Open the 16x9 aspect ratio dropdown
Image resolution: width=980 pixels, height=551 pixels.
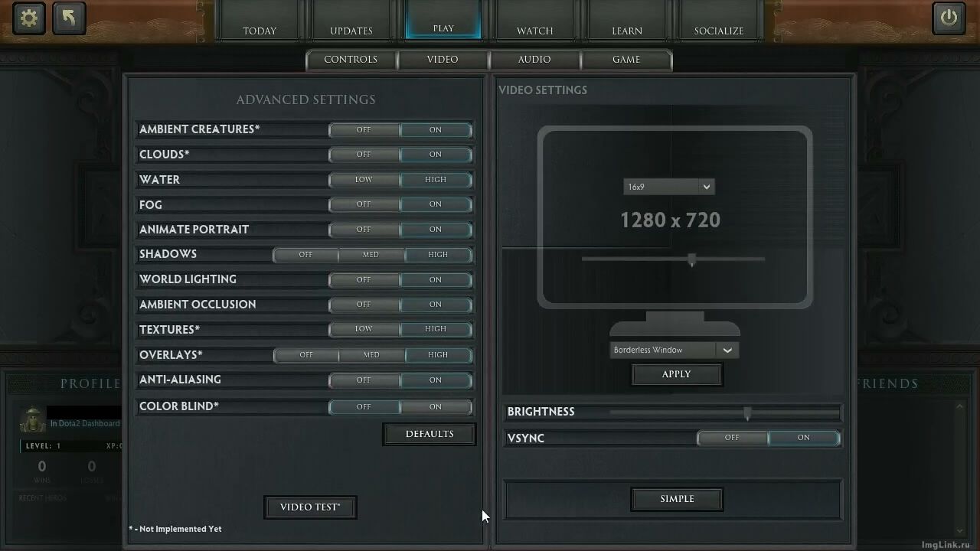668,187
